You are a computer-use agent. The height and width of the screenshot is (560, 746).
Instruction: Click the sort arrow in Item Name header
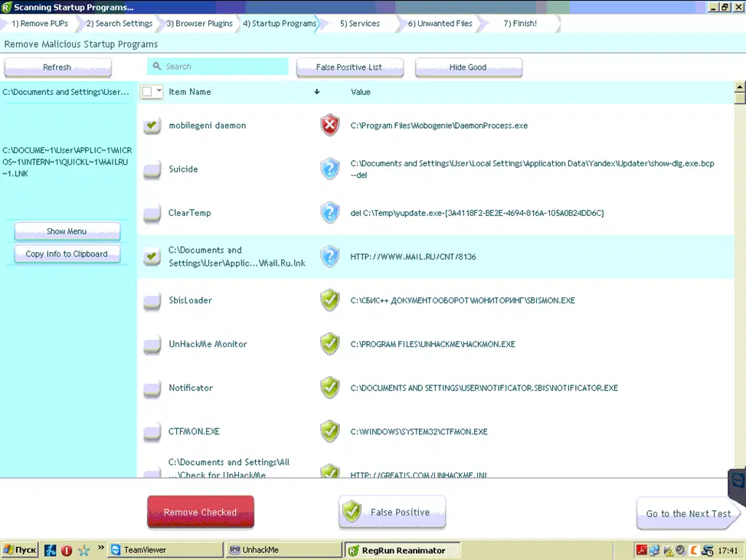point(317,92)
